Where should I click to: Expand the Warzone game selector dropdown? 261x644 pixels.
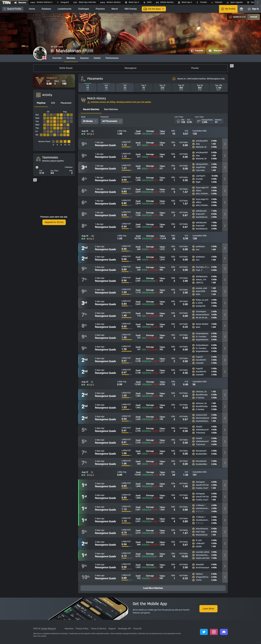pyautogui.click(x=217, y=50)
